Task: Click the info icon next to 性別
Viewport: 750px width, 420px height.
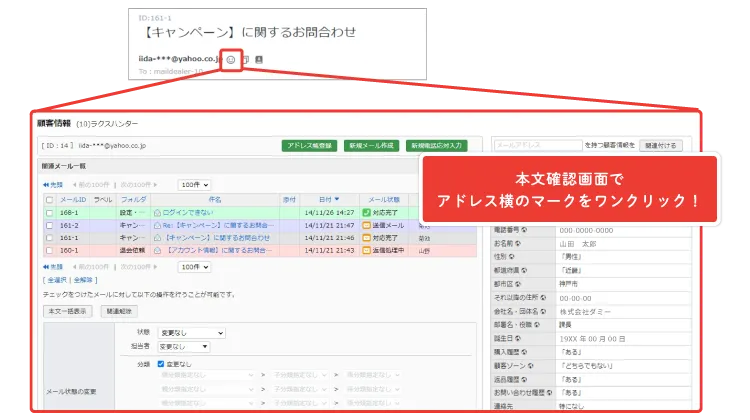Action: coord(511,257)
